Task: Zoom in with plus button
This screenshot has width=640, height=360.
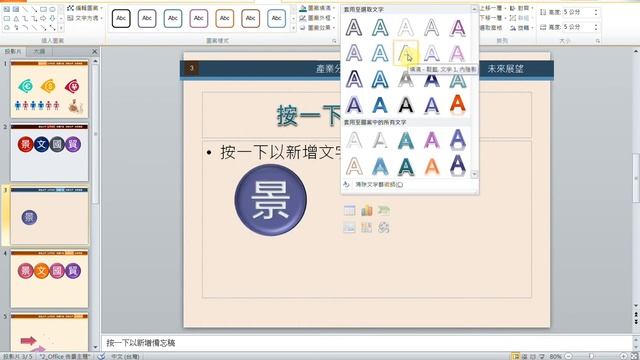Action: [x=623, y=356]
